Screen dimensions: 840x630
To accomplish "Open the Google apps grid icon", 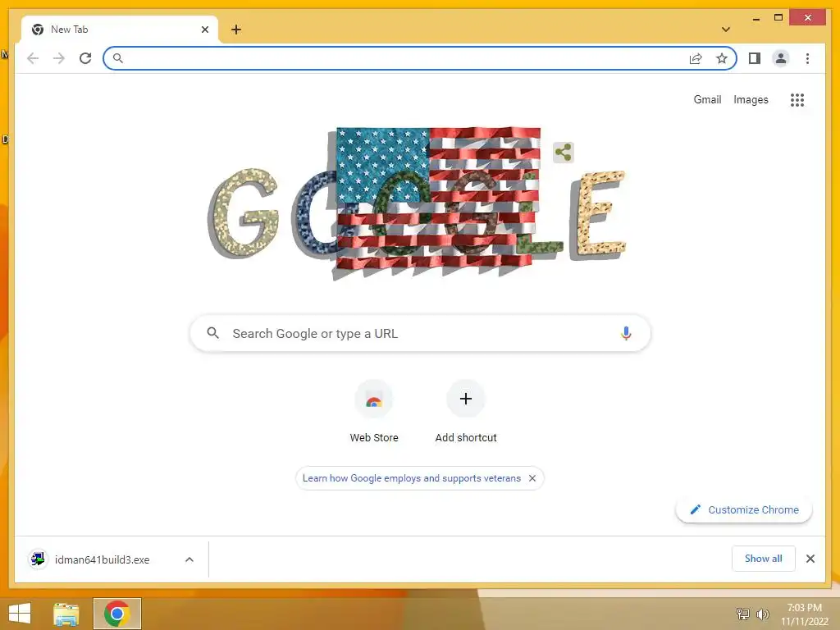I will (797, 99).
